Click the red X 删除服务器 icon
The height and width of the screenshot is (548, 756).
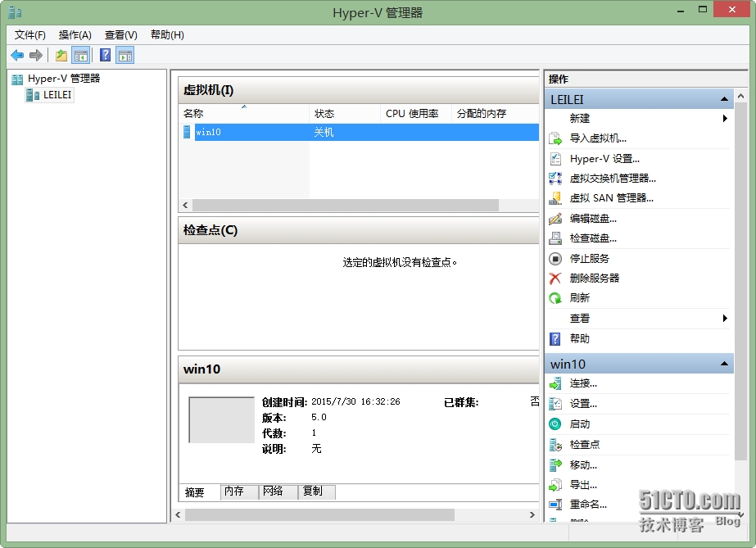555,279
